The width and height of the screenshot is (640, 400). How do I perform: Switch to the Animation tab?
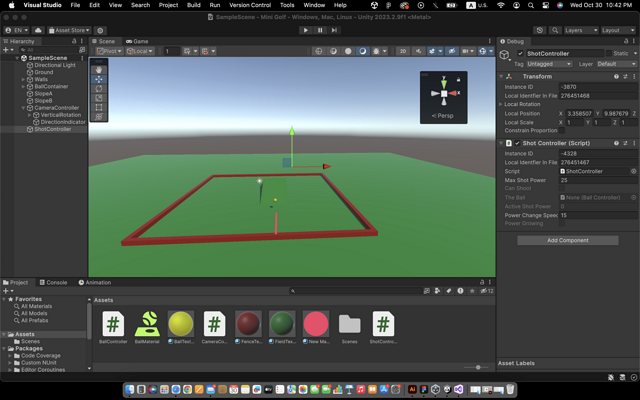95,282
